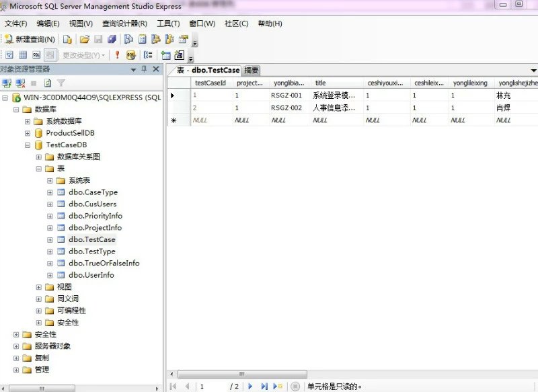
Task: Click the Add Group By icon
Action: pos(148,55)
